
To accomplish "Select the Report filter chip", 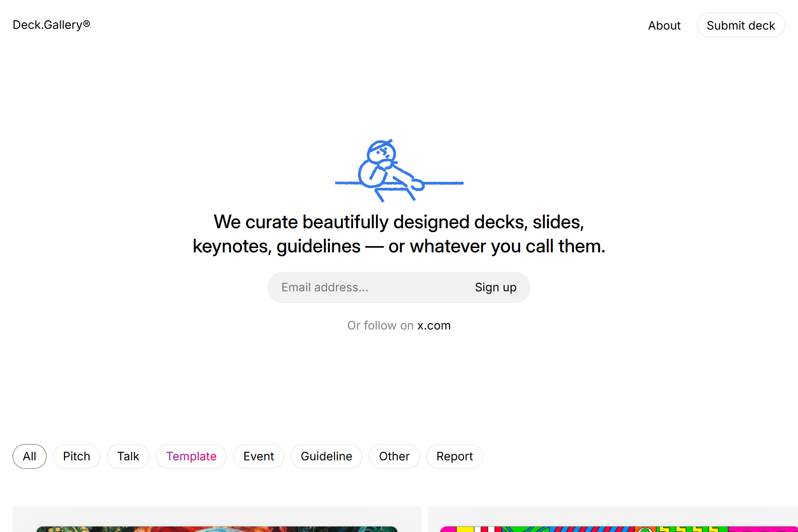I will tap(454, 456).
